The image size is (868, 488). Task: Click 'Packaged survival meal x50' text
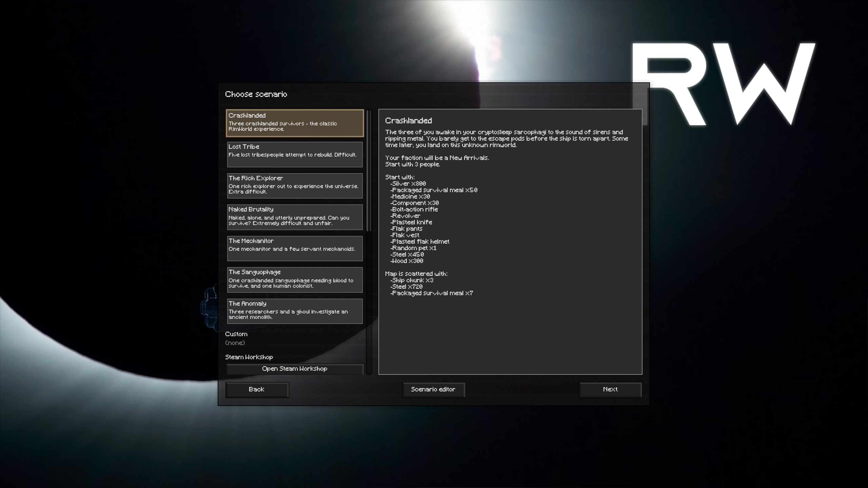coord(434,190)
